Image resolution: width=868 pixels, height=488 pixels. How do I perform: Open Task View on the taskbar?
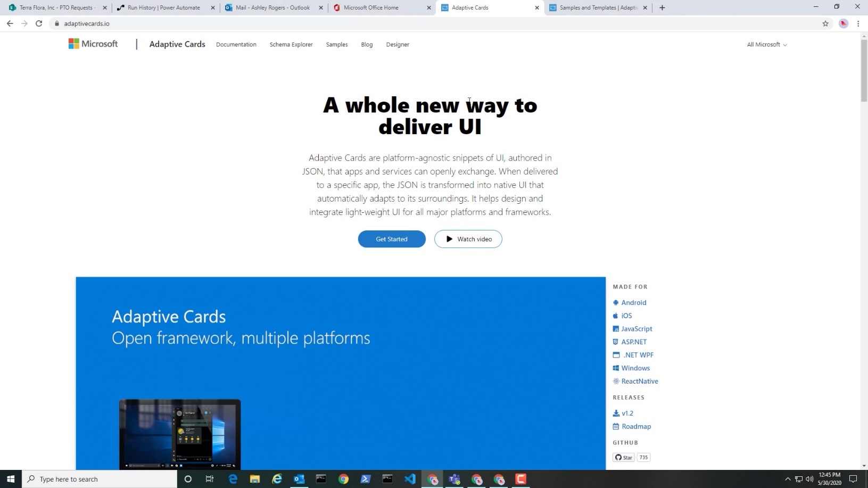[210, 479]
